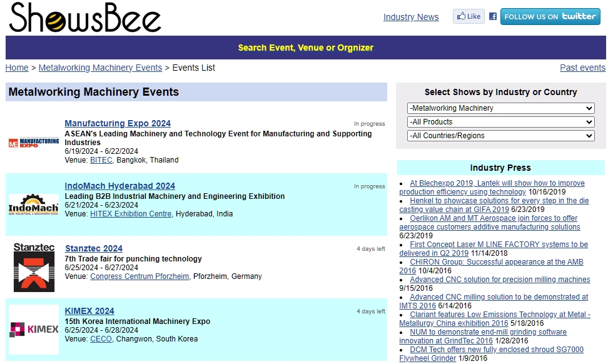This screenshot has height=364, width=613.
Task: Click the Facebook Like thumbs-up button
Action: click(469, 16)
